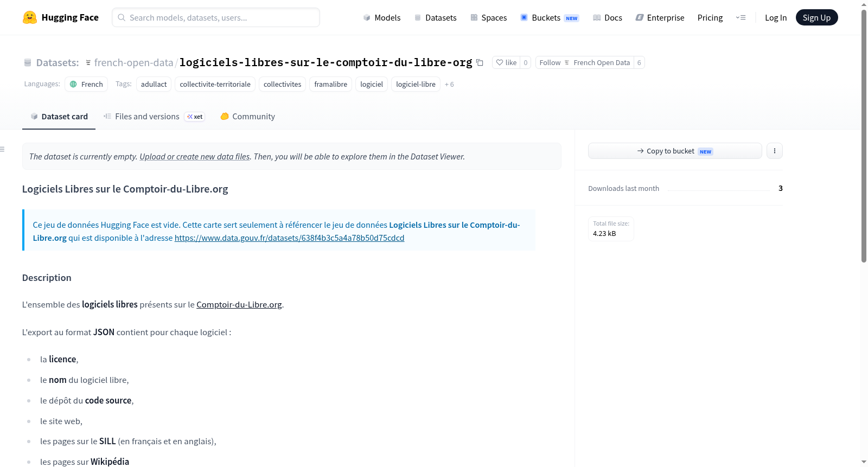Open the Community tab

point(247,117)
